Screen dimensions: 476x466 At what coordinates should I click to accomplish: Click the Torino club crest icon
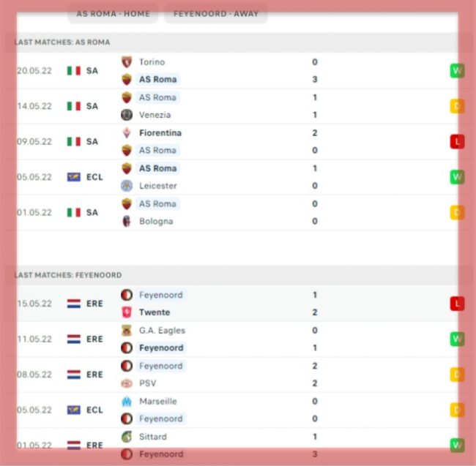[127, 62]
